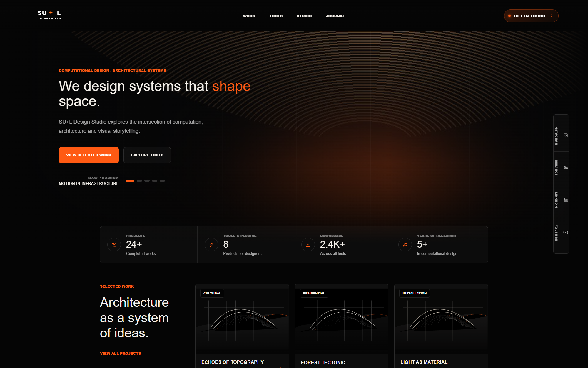Click the "Motion in Infrastructure" slide title

pos(89,183)
